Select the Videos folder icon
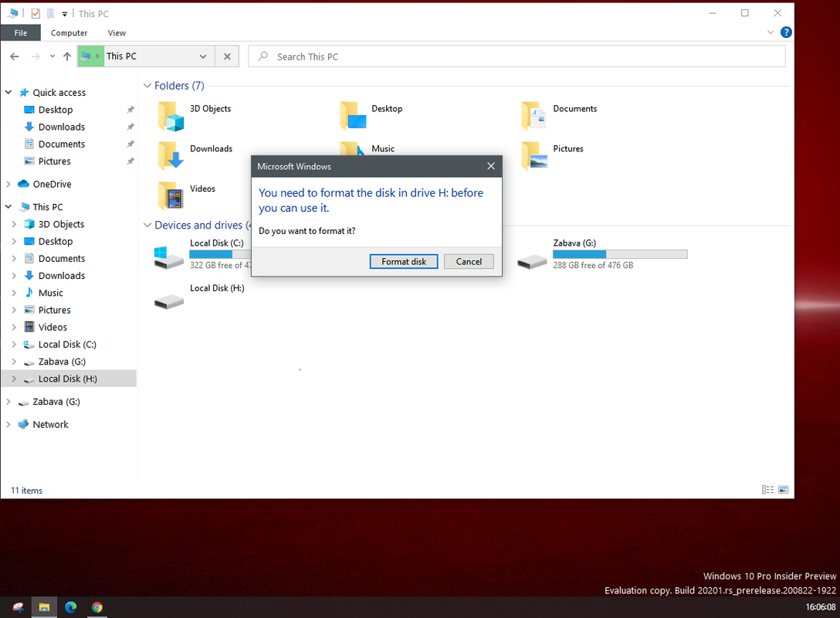The height and width of the screenshot is (618, 840). click(x=171, y=195)
